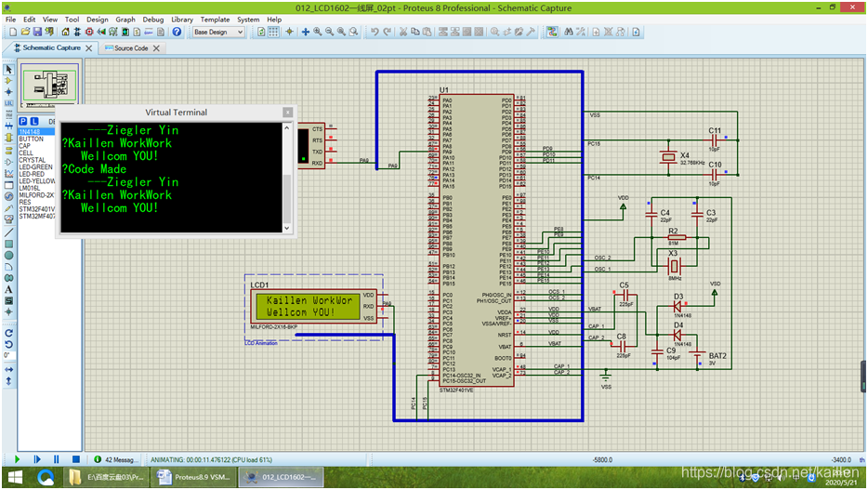Rotate clockwise with the sidebar rotate icon
The width and height of the screenshot is (868, 490).
[x=8, y=333]
